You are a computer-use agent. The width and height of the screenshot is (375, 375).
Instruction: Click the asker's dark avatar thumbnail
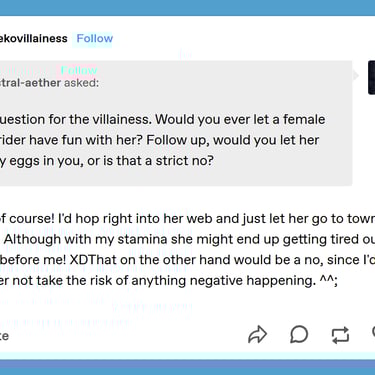[x=371, y=77]
